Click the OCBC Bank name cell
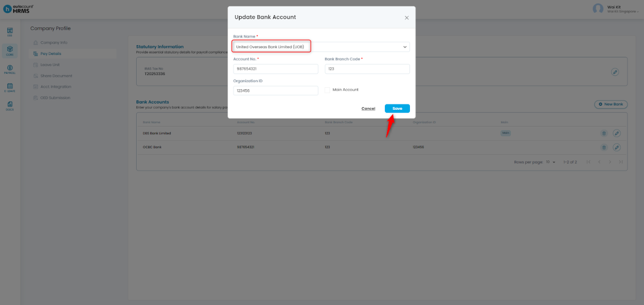Image resolution: width=644 pixels, height=305 pixels. coord(152,147)
